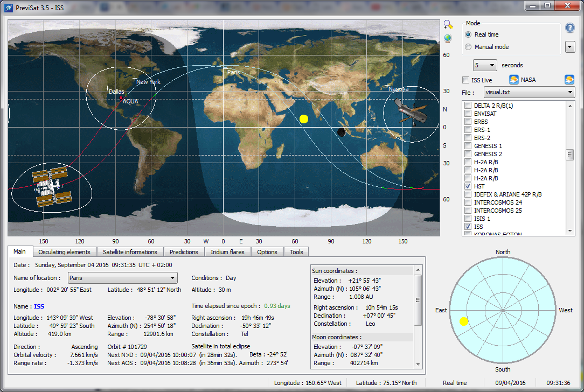Uncheck the ISS satellite checkbox
Viewport: 584px width, 392px height.
pyautogui.click(x=468, y=226)
